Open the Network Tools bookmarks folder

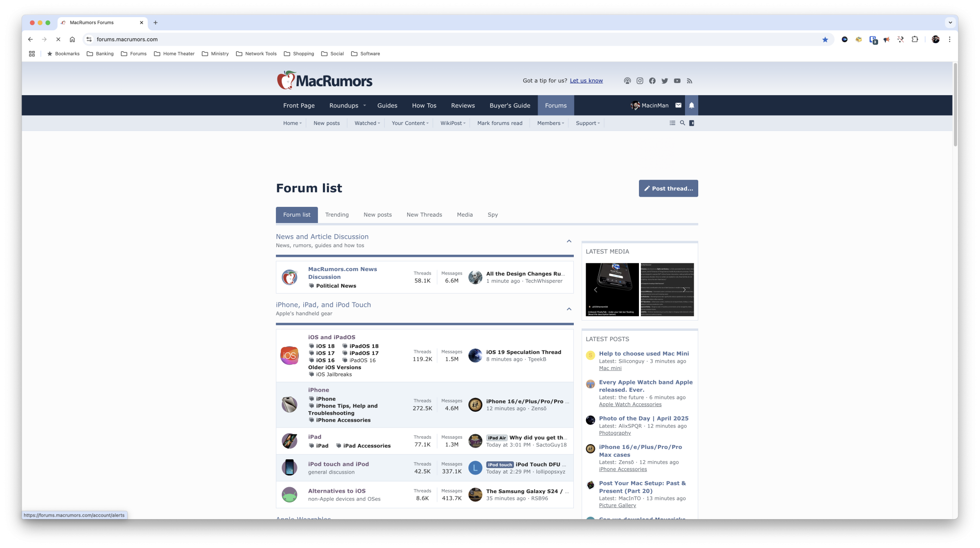point(256,54)
